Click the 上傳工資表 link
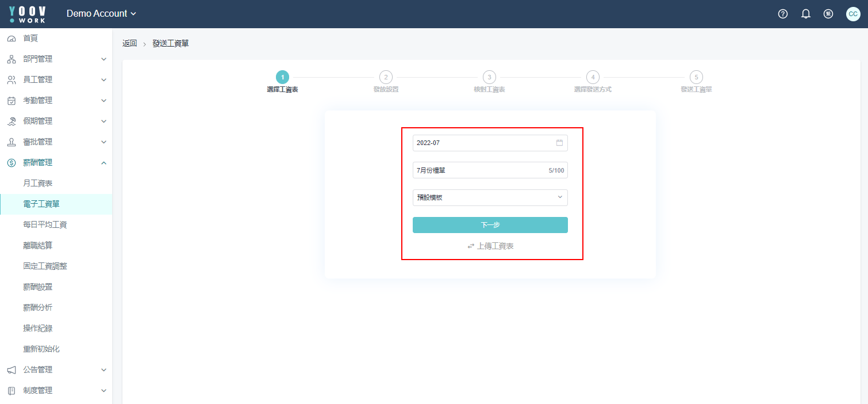Screen dimensions: 868x404 tap(490, 246)
